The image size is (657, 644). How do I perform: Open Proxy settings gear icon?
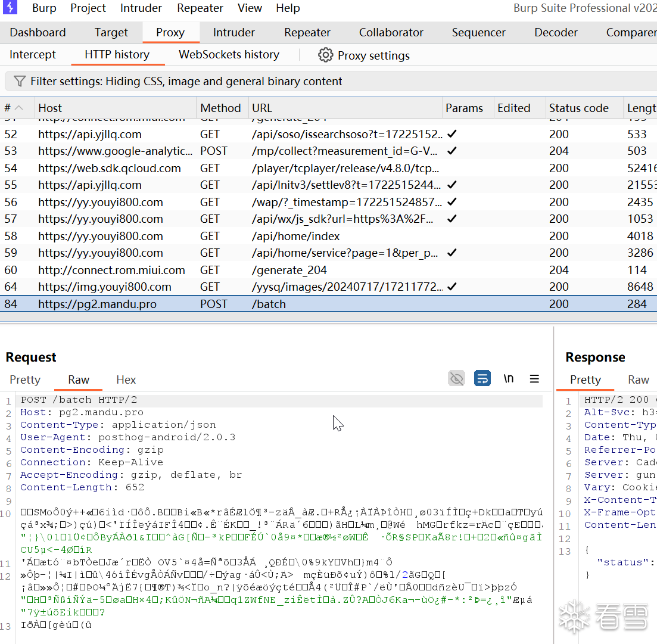(325, 55)
